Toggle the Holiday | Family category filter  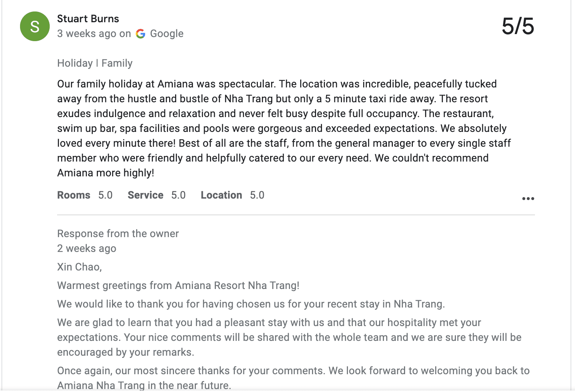[95, 63]
